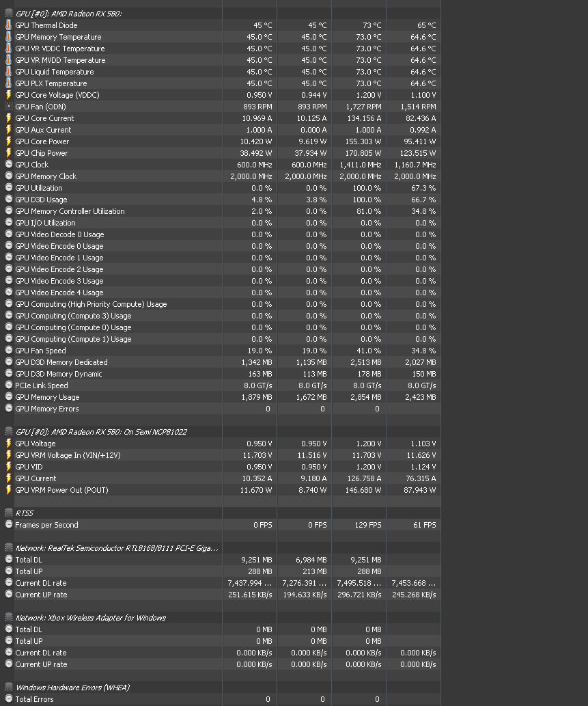Click the GPU Memory Errors round icon
The image size is (588, 706).
9,409
